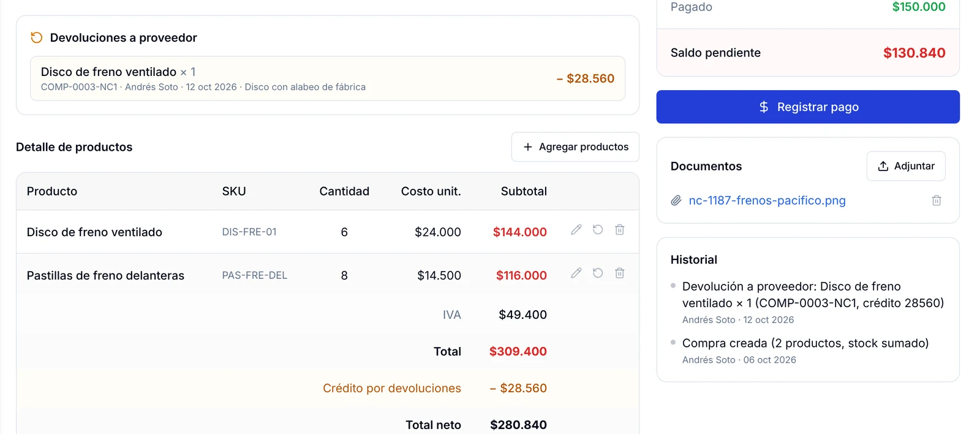Viewport: 980px width, 434px height.
Task: Click the Subtotal column header
Action: click(x=524, y=191)
